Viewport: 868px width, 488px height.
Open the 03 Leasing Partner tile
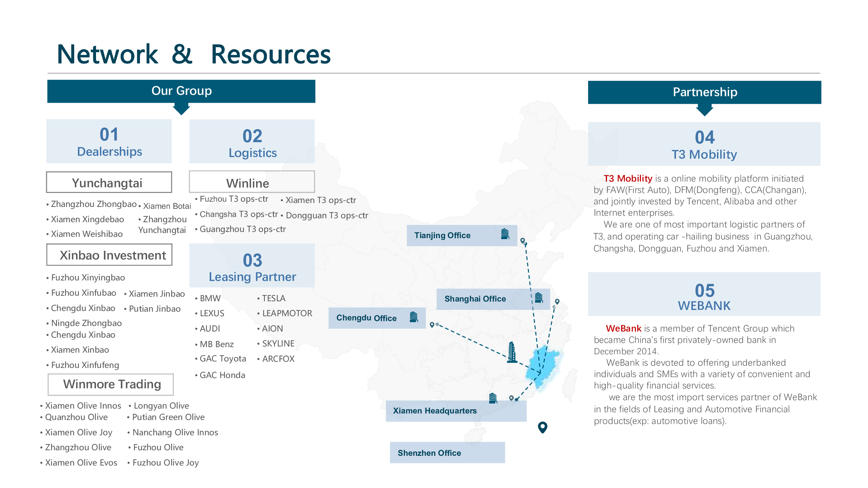pyautogui.click(x=252, y=265)
